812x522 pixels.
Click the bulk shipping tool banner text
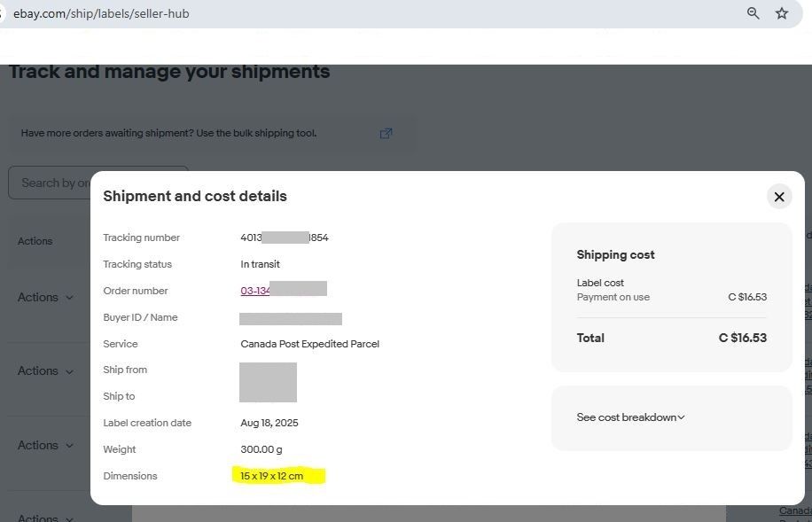[x=168, y=134]
